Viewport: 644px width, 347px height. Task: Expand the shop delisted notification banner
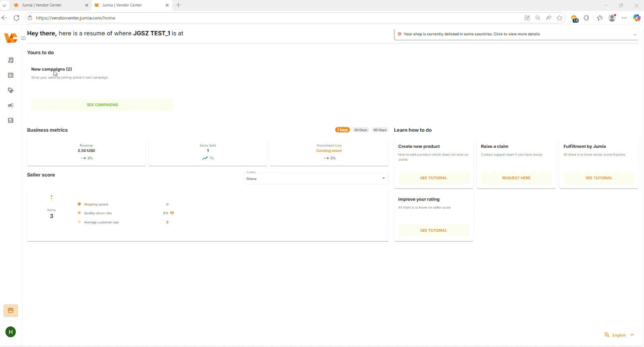pos(516,34)
